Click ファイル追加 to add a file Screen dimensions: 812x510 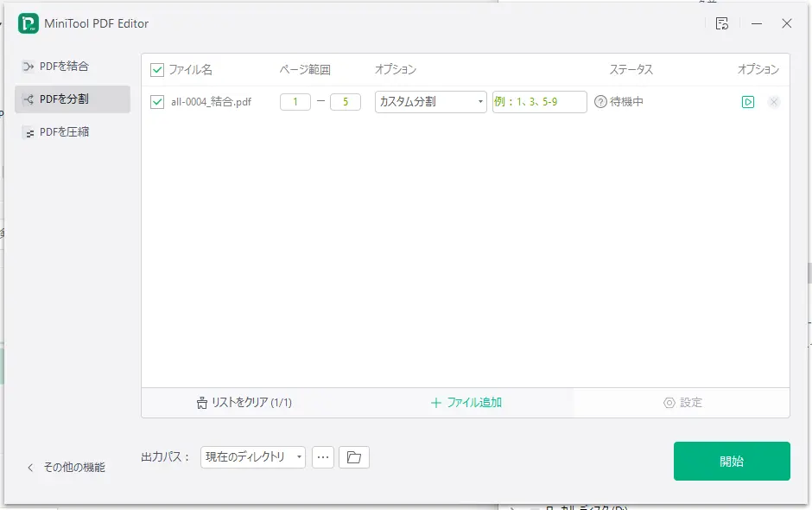466,403
